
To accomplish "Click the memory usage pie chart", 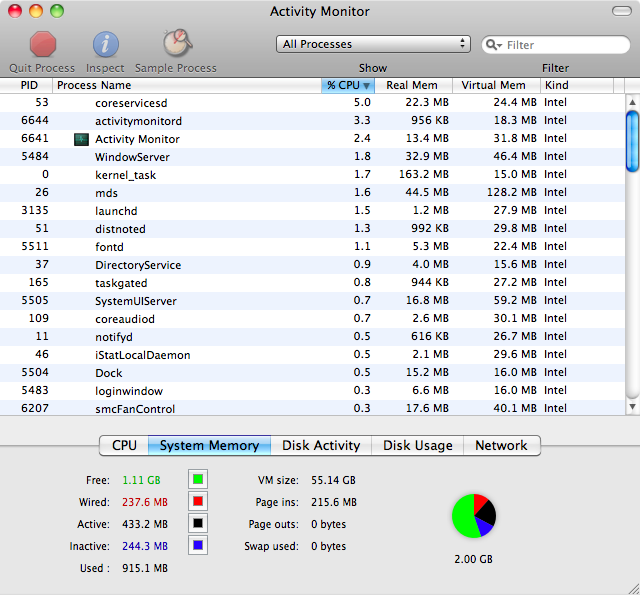I will tap(473, 516).
